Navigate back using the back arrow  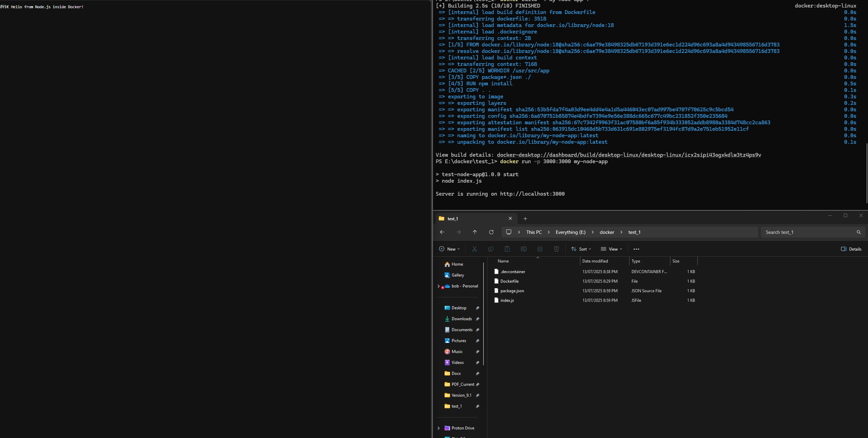(442, 232)
